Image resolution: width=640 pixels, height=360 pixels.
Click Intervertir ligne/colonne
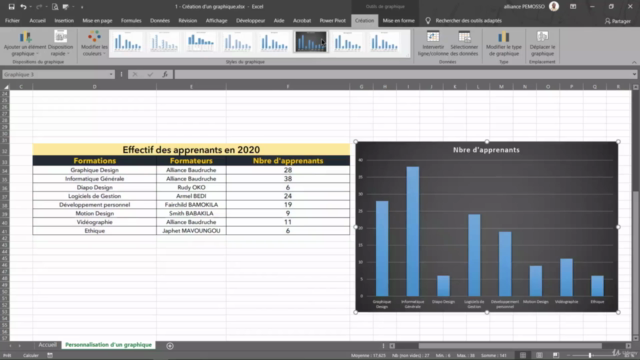(433, 43)
